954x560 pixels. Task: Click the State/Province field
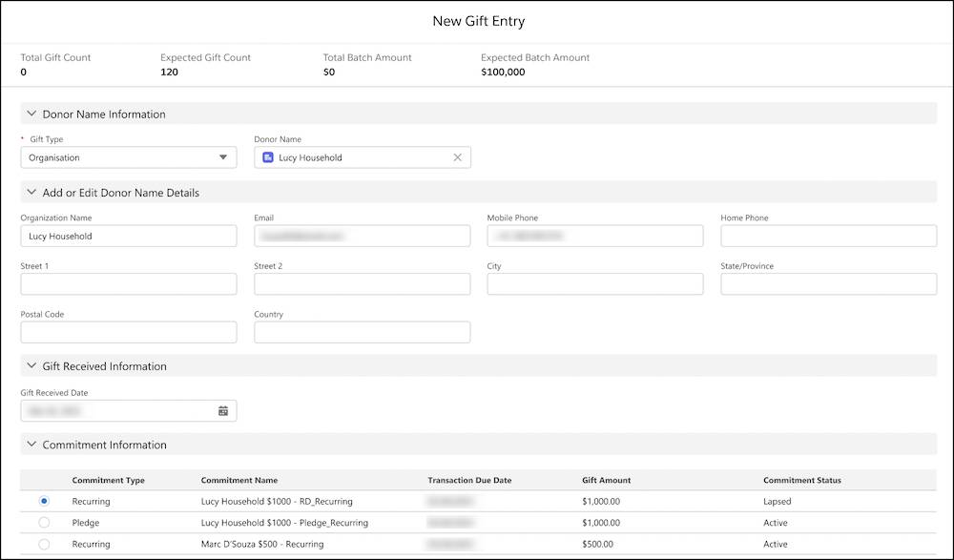(x=829, y=284)
